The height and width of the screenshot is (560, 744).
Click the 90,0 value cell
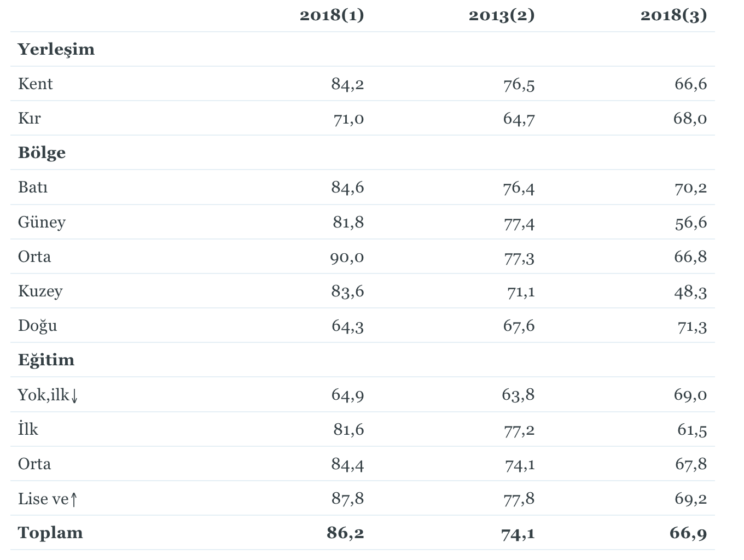(x=347, y=256)
